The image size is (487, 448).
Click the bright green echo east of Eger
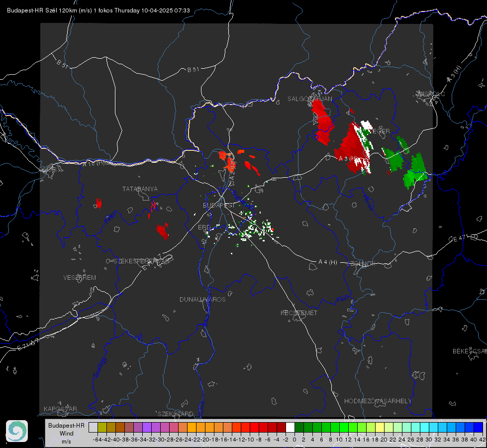(416, 172)
